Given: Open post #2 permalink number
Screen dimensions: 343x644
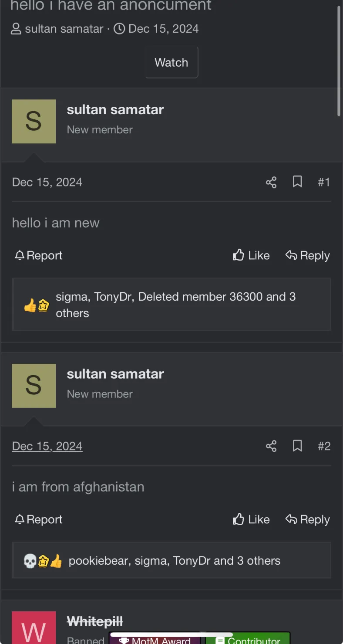Looking at the screenshot, I should pos(324,446).
